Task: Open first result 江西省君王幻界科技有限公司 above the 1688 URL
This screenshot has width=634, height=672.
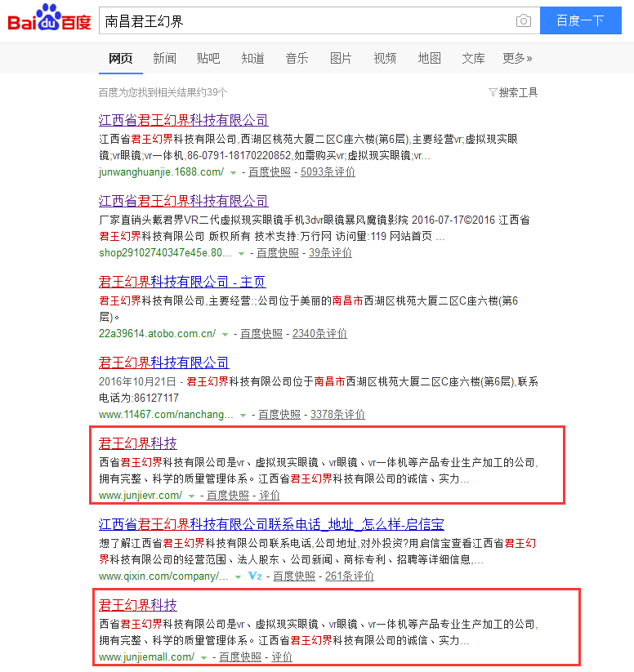Action: [x=184, y=120]
